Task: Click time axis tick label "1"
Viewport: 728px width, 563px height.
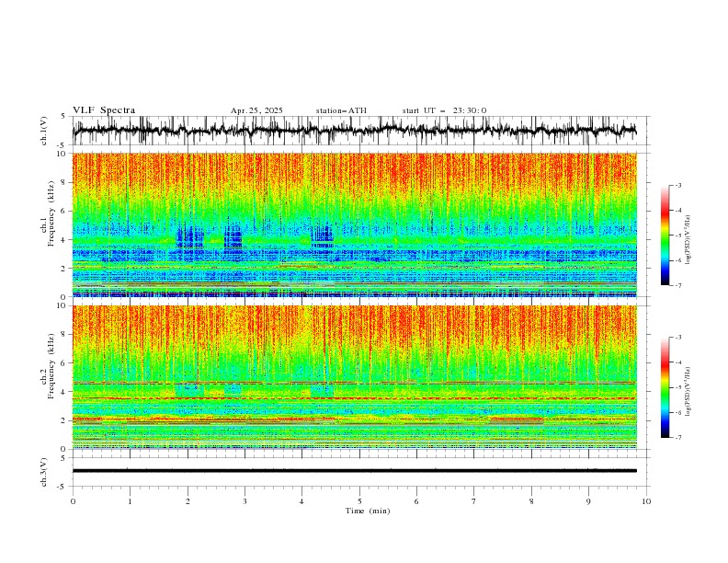Action: 130,501
